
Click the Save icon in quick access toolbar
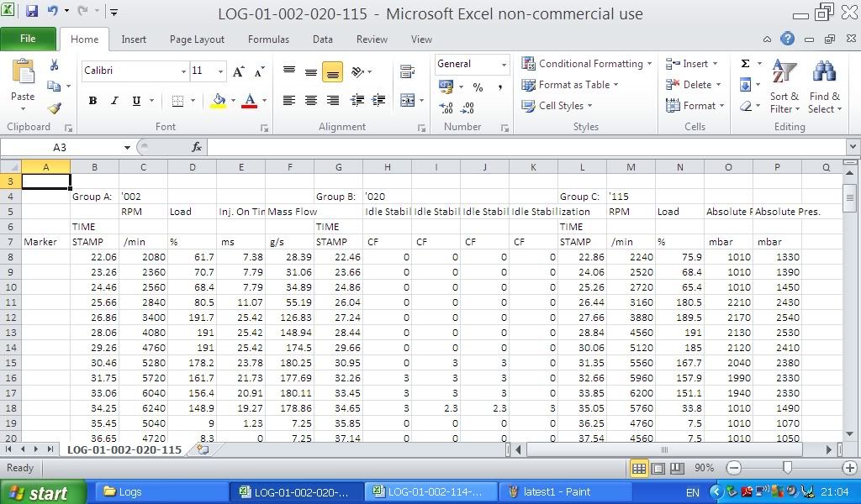(x=32, y=13)
